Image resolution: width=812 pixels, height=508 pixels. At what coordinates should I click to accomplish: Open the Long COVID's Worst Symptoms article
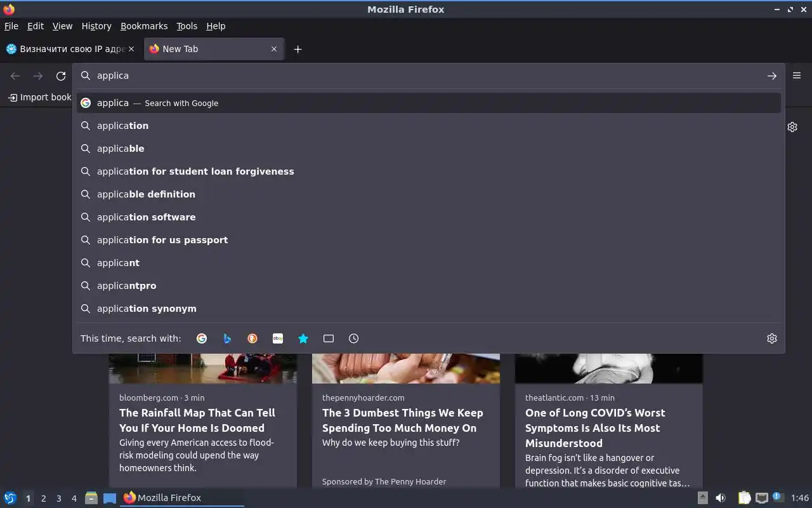point(595,428)
